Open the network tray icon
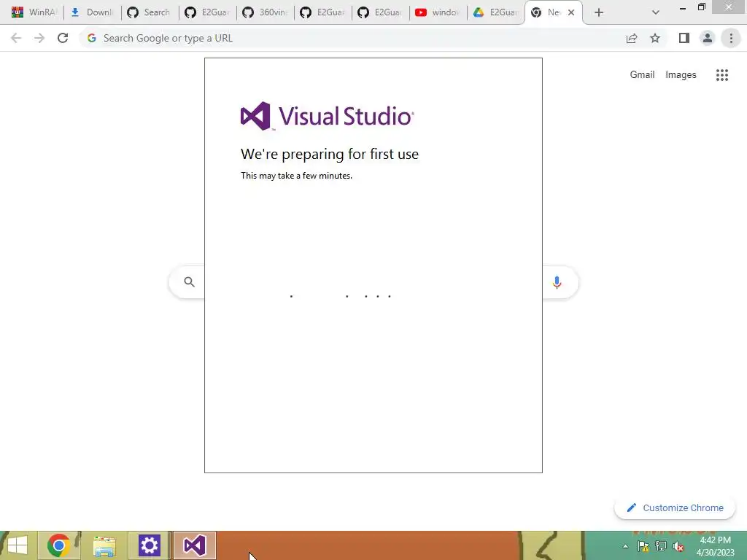Image resolution: width=747 pixels, height=560 pixels. click(661, 546)
